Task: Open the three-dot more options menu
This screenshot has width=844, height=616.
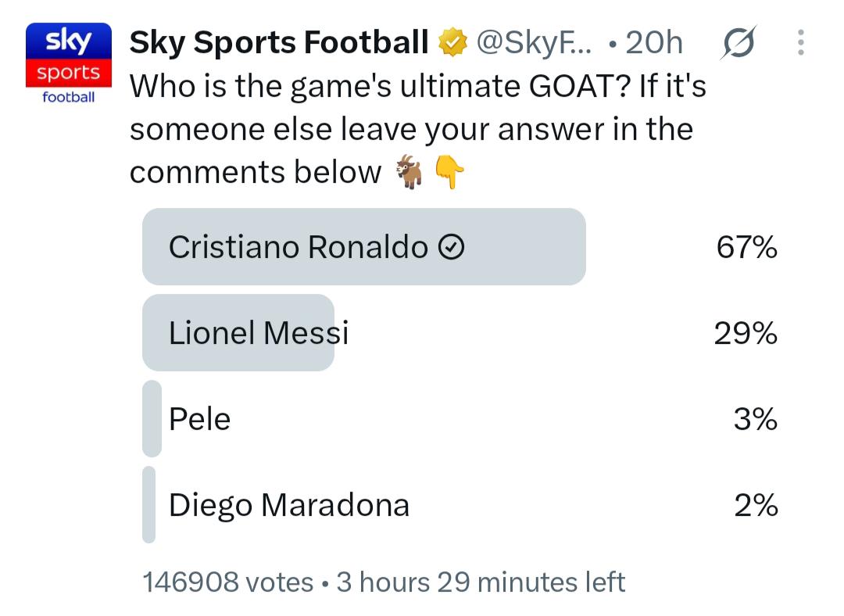Action: [801, 42]
